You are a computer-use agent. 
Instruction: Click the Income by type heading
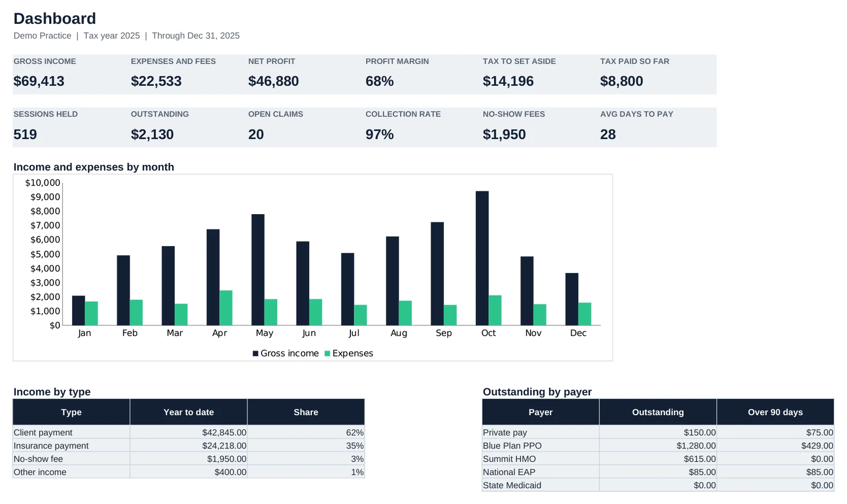(x=52, y=392)
